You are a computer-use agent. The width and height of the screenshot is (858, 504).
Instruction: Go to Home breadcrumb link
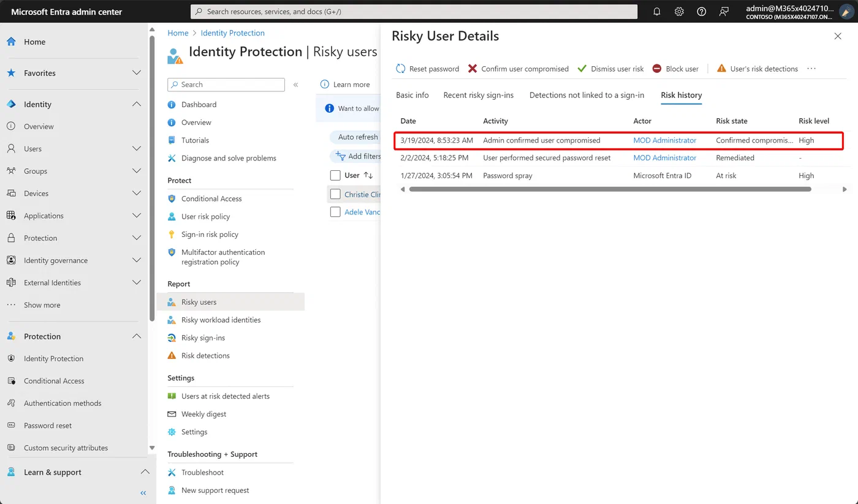click(x=178, y=33)
